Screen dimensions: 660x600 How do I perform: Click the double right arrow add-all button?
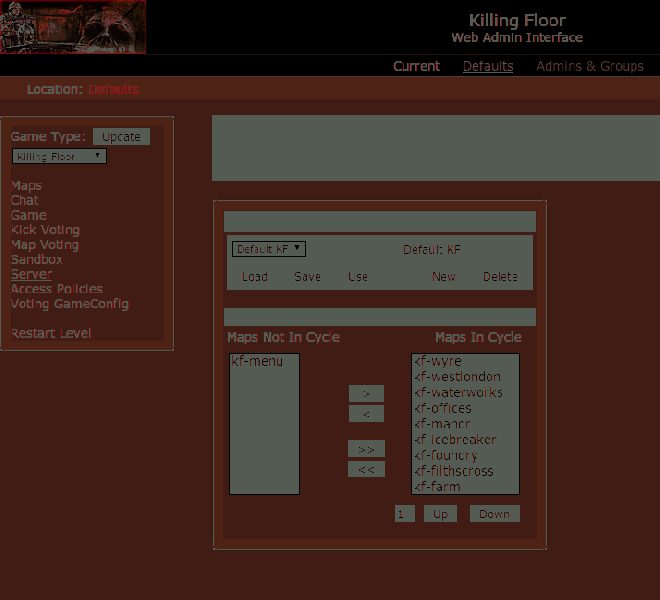click(x=366, y=449)
